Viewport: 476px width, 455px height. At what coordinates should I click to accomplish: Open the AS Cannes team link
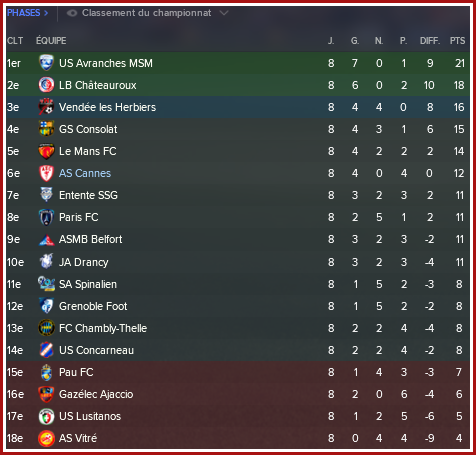(x=85, y=173)
